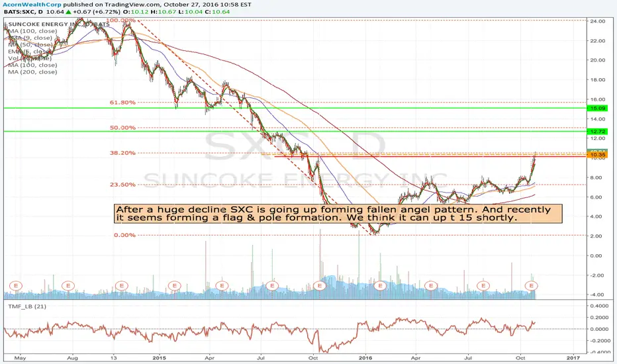Click the earnings E marker nearest May 2014
This screenshot has width=617, height=364.
(16, 285)
